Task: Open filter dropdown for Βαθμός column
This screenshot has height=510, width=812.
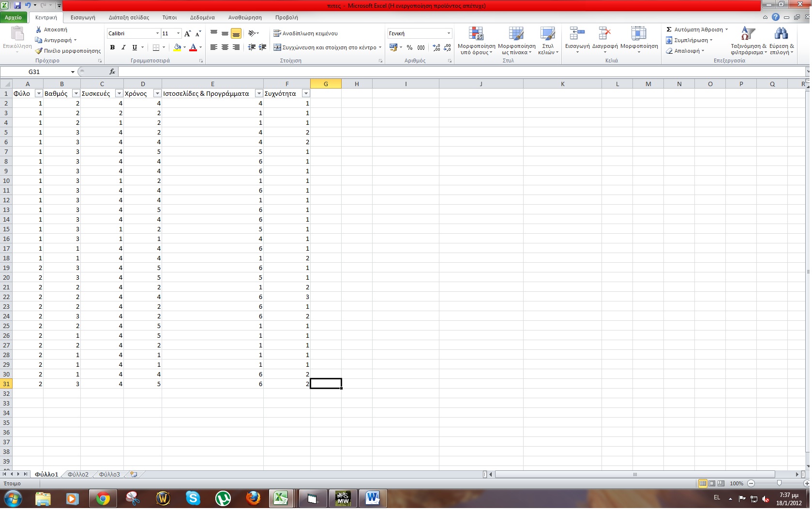Action: (x=76, y=93)
